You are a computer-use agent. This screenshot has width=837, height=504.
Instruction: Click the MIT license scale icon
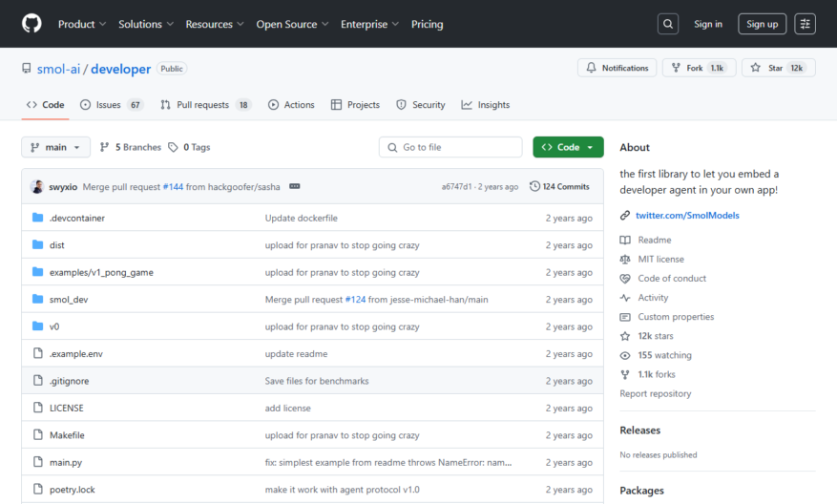coord(624,259)
